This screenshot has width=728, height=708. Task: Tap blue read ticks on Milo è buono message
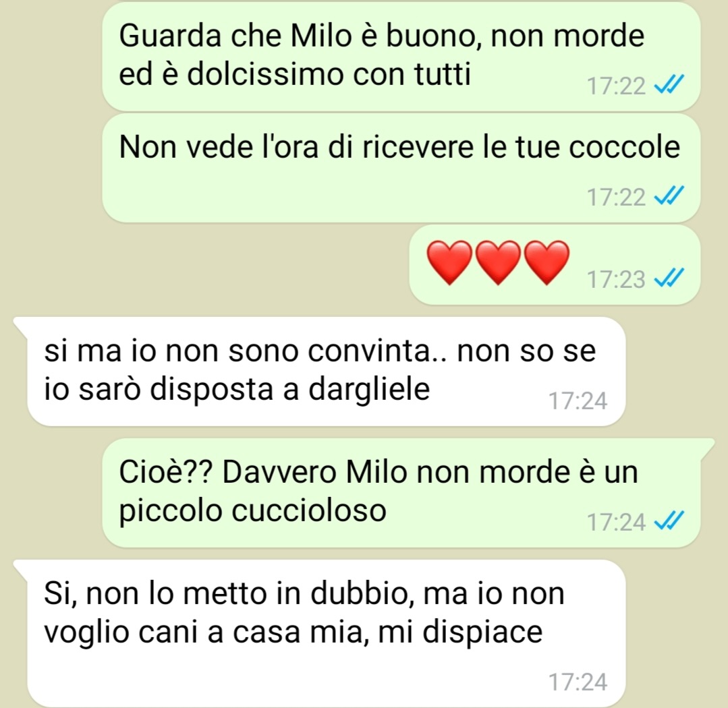[x=669, y=85]
